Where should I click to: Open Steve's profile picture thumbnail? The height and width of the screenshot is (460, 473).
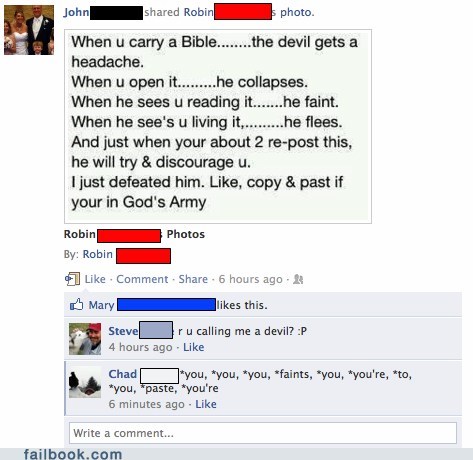pyautogui.click(x=85, y=339)
